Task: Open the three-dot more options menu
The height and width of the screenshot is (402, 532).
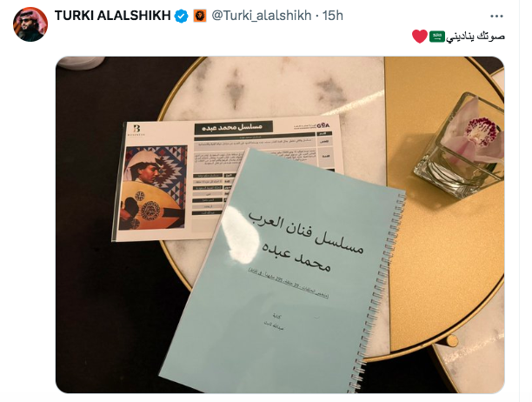Action: tap(496, 16)
